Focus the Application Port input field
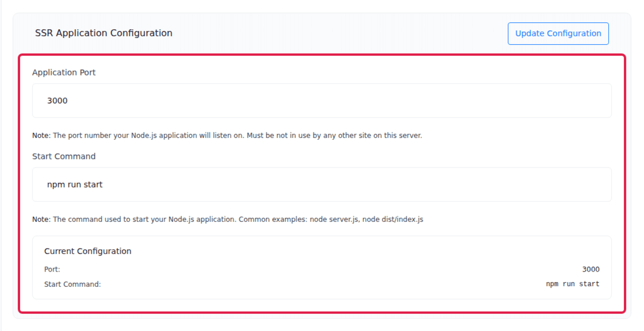The height and width of the screenshot is (331, 644). (x=322, y=101)
